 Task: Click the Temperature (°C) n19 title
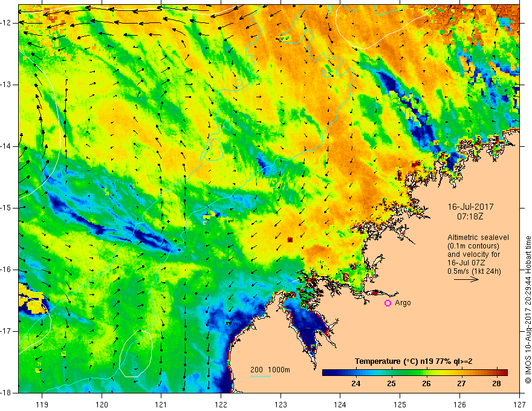click(414, 361)
